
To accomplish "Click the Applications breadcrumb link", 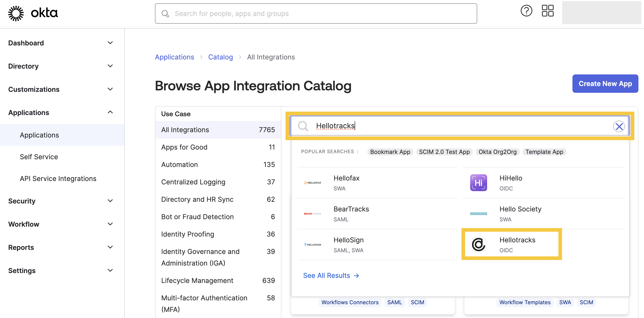I will (175, 57).
